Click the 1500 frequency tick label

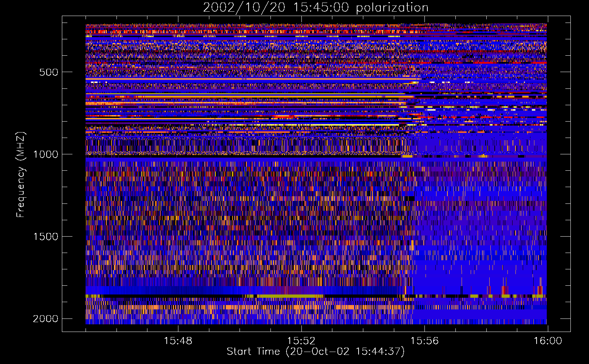coord(46,237)
